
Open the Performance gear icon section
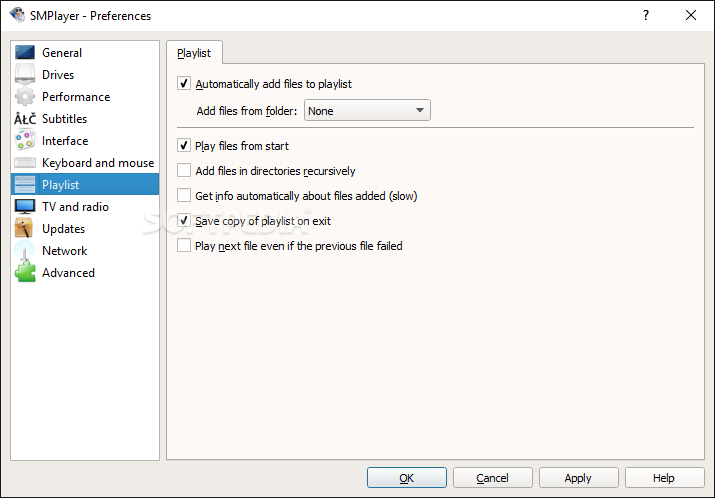click(25, 97)
